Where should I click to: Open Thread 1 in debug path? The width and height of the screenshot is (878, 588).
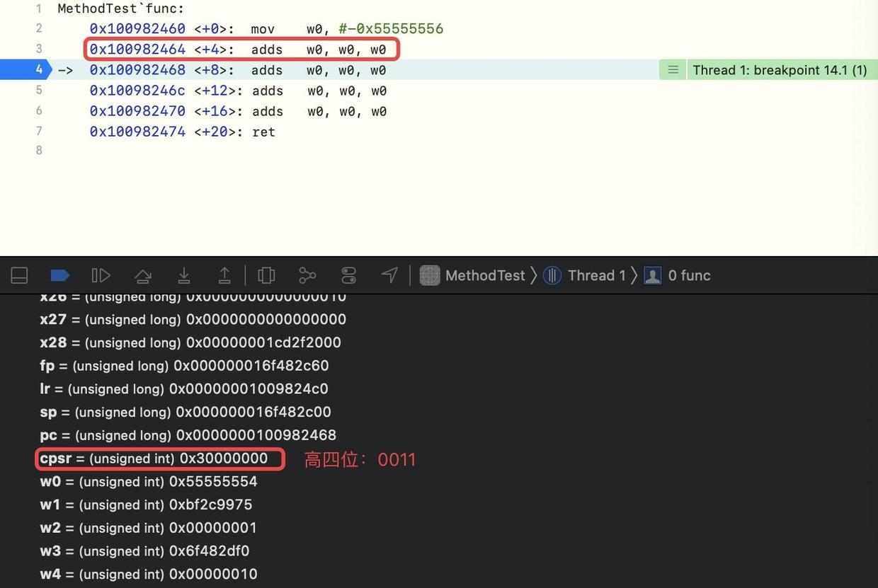point(584,275)
